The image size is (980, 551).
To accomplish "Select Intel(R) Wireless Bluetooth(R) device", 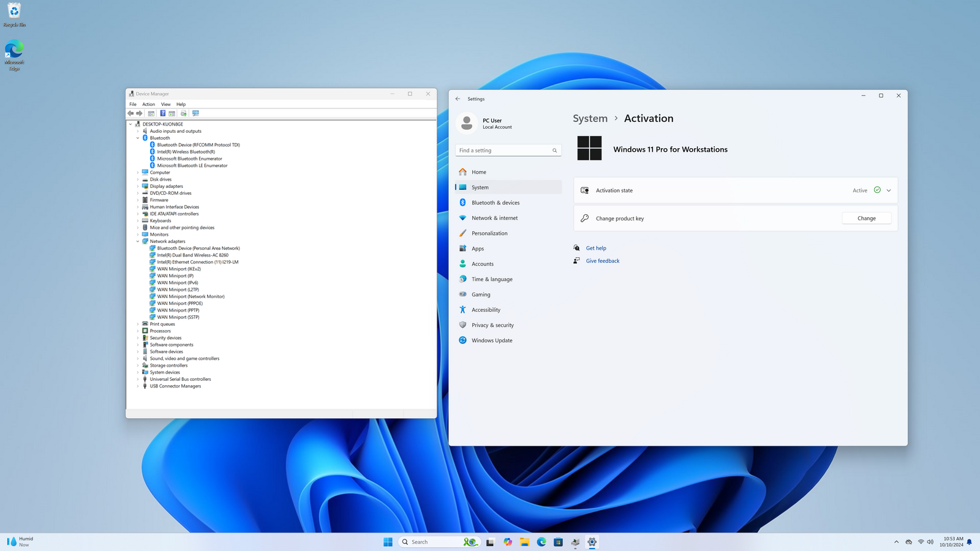I will pos(186,152).
